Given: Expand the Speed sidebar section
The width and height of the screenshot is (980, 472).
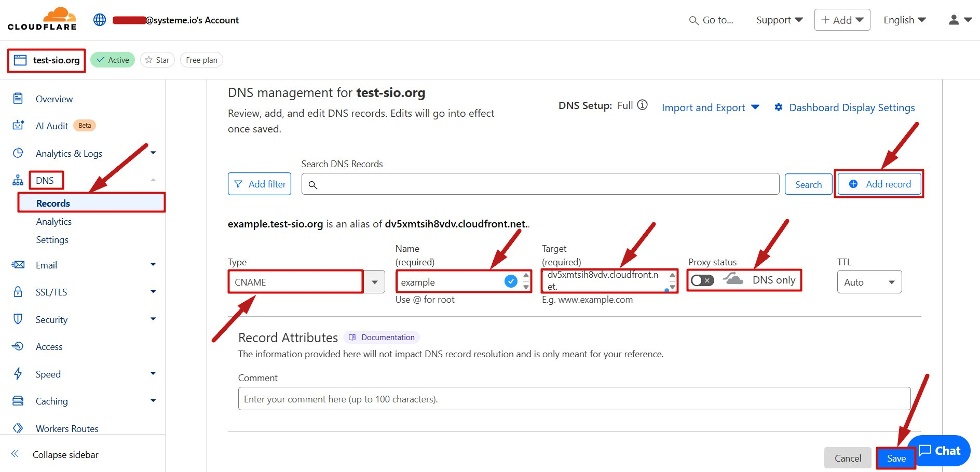Looking at the screenshot, I should tap(153, 373).
